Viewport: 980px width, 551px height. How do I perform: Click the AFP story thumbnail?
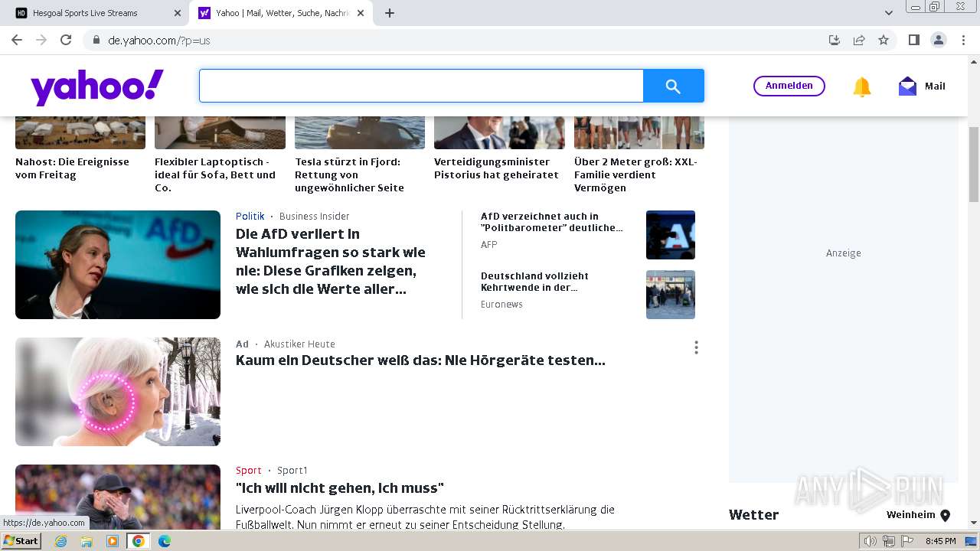point(671,235)
